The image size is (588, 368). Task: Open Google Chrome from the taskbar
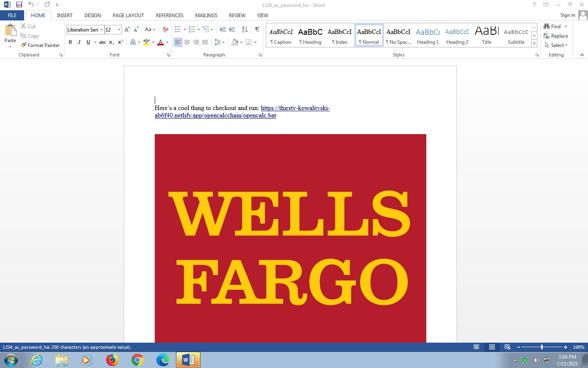138,360
